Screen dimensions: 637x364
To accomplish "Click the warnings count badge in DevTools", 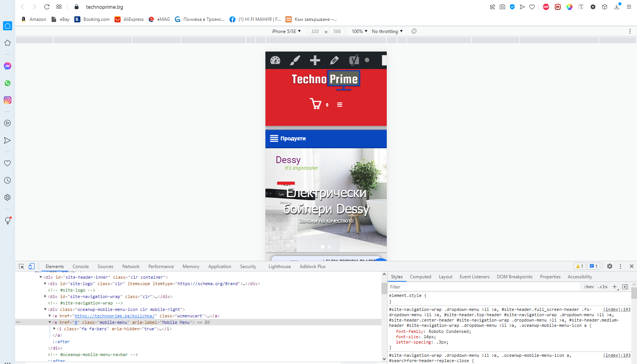I will (x=580, y=266).
